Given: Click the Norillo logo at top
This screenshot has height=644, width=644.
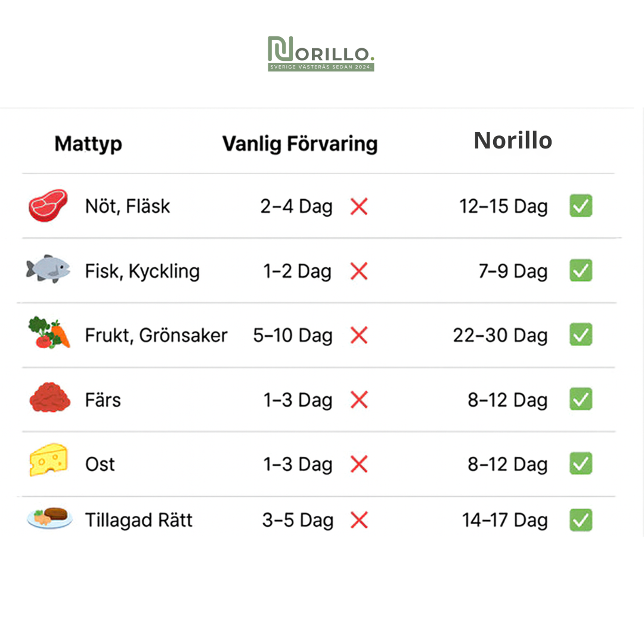Looking at the screenshot, I should click(x=321, y=54).
